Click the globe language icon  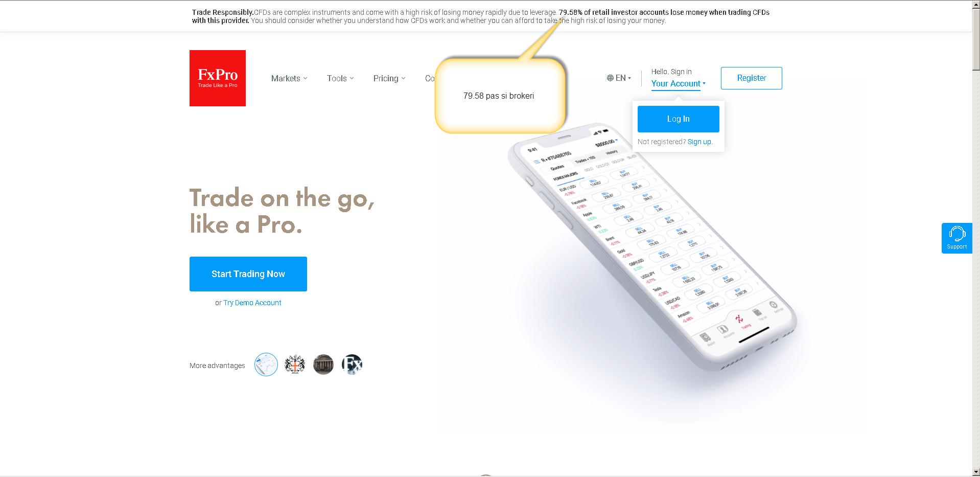tap(610, 78)
